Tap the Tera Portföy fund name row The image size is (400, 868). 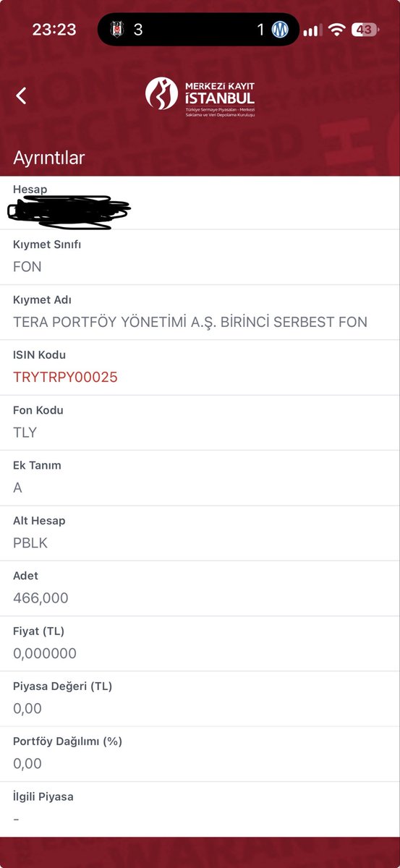click(200, 312)
